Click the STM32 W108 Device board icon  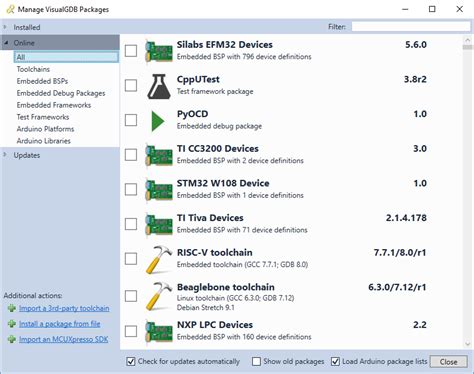point(159,190)
